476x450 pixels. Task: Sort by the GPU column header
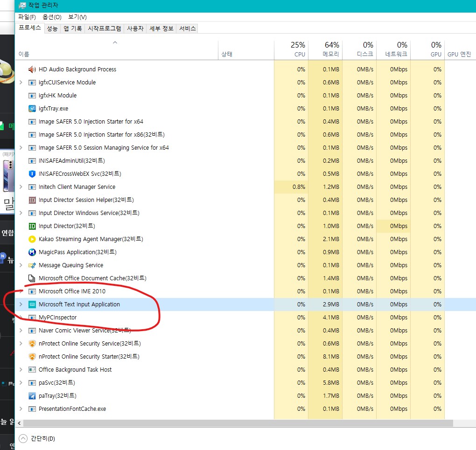pyautogui.click(x=427, y=49)
